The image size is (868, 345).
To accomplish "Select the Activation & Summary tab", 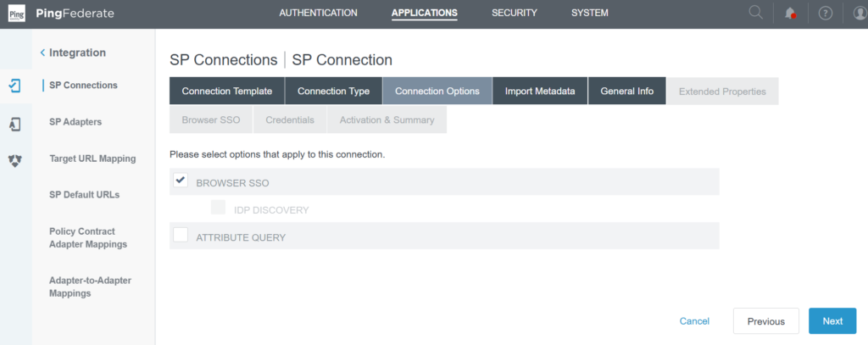I will point(387,120).
